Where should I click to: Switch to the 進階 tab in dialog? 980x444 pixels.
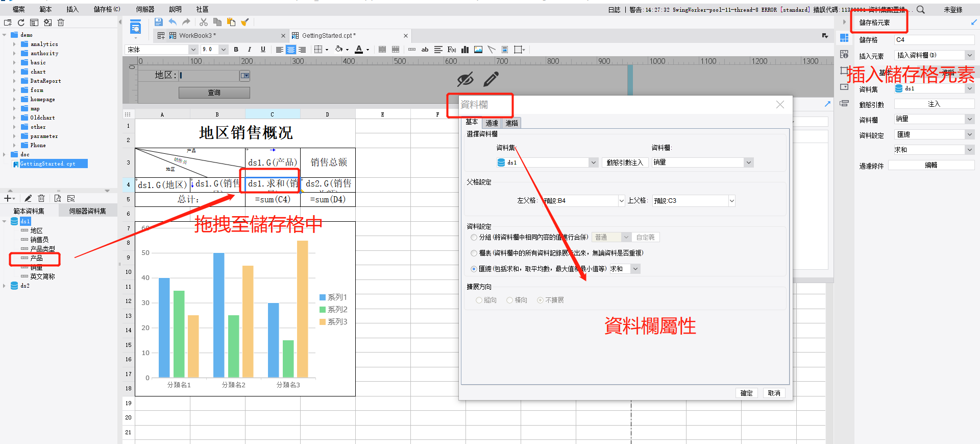511,123
